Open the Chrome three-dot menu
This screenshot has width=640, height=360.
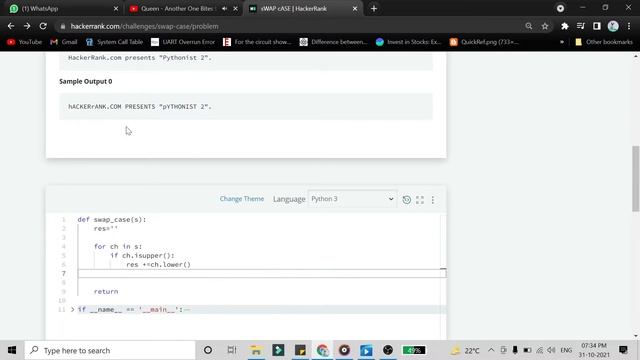[x=629, y=26]
